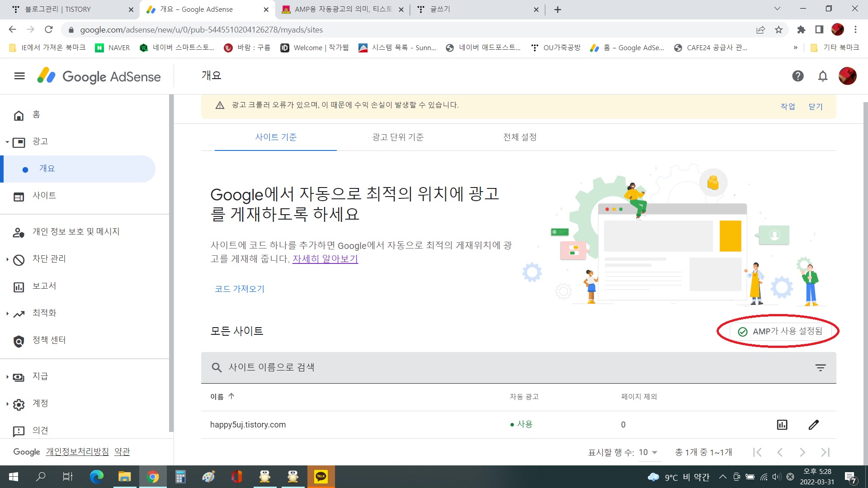Select 개요 in the sidebar
The width and height of the screenshot is (868, 488).
pyautogui.click(x=79, y=169)
